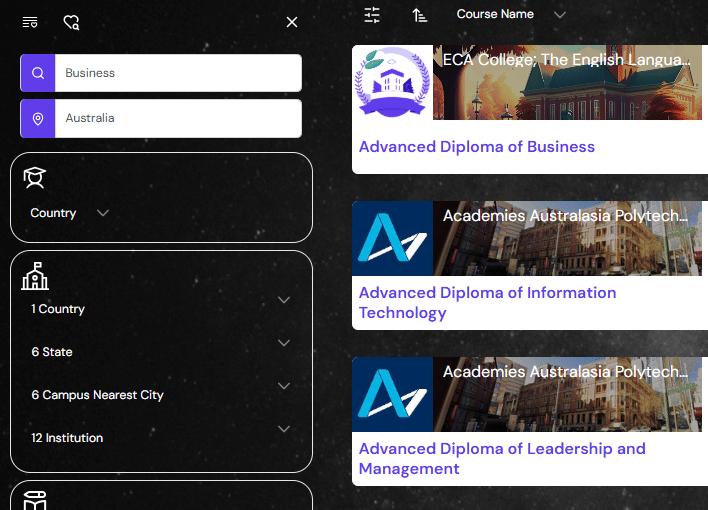708x510 pixels.
Task: Expand the 6 Campus Nearest City filter
Action: (x=284, y=386)
